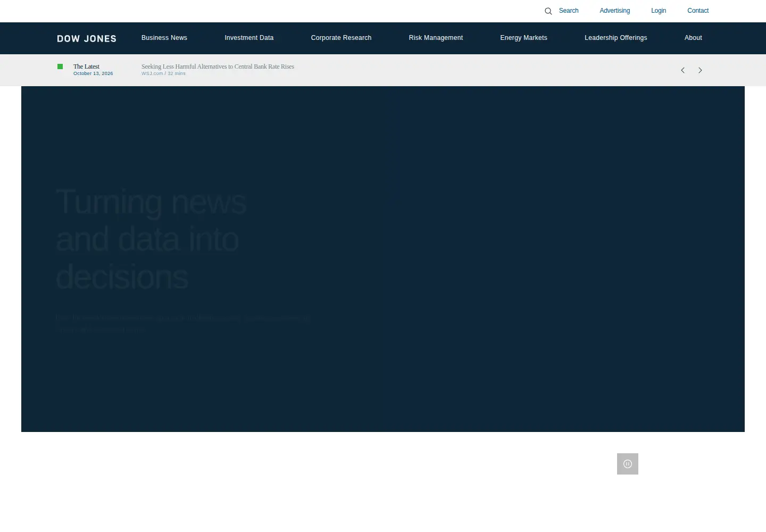Image resolution: width=766 pixels, height=532 pixels.
Task: Select 'The Latest' ticker label
Action: [86, 66]
